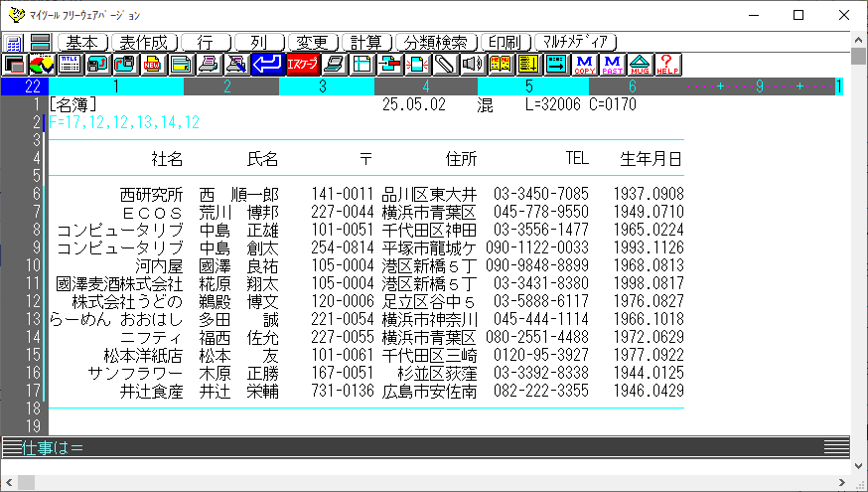Open the 基本 menu

pyautogui.click(x=82, y=43)
